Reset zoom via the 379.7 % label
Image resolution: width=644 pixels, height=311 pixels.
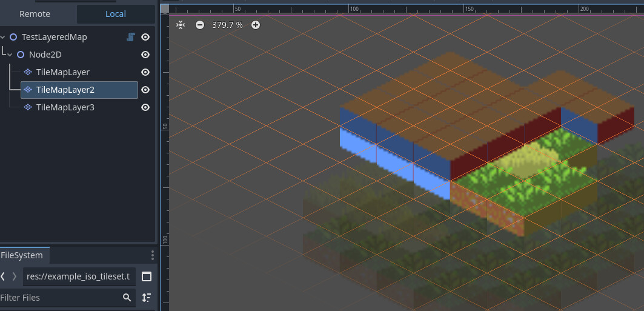[x=227, y=25]
